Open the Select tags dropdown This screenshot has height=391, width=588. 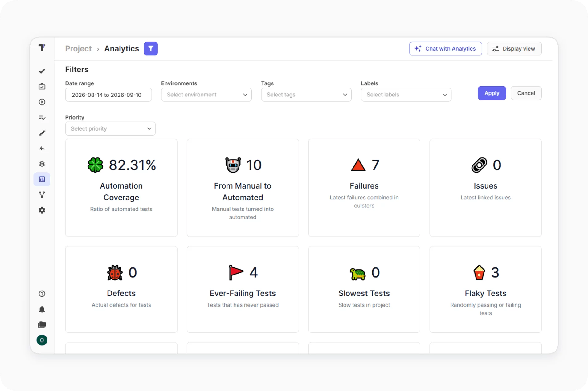(x=306, y=95)
